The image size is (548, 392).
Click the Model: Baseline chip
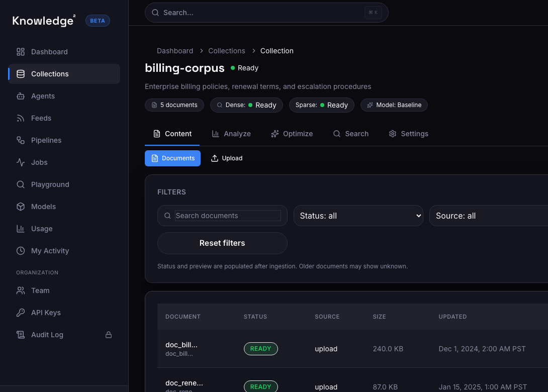394,105
